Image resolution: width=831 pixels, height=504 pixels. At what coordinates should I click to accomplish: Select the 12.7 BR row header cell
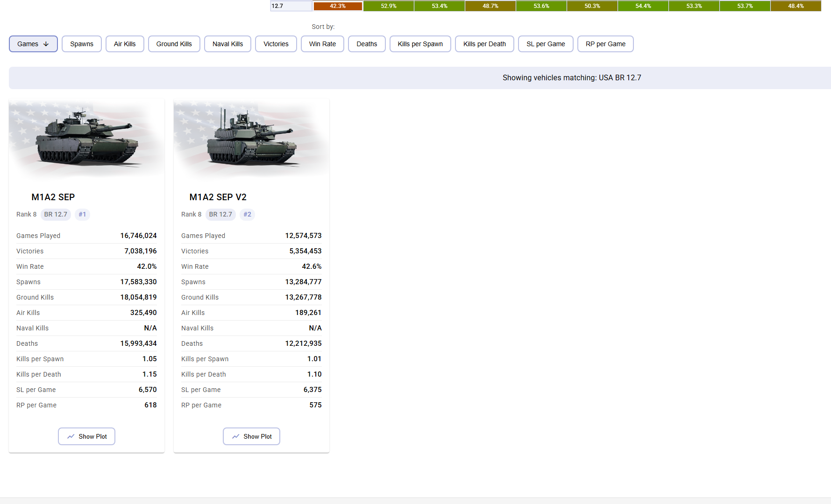tap(291, 6)
